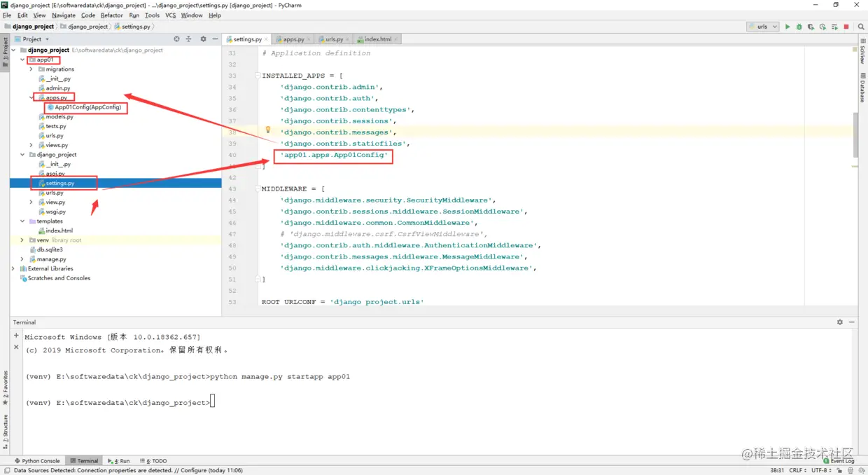This screenshot has height=475, width=868.
Task: Toggle the 6: TODO tool window
Action: coord(153,461)
